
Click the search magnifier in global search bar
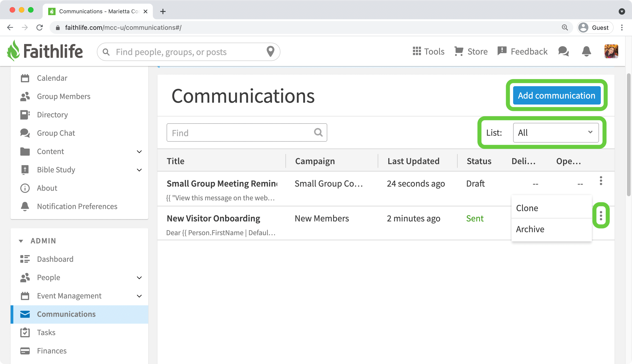[106, 52]
